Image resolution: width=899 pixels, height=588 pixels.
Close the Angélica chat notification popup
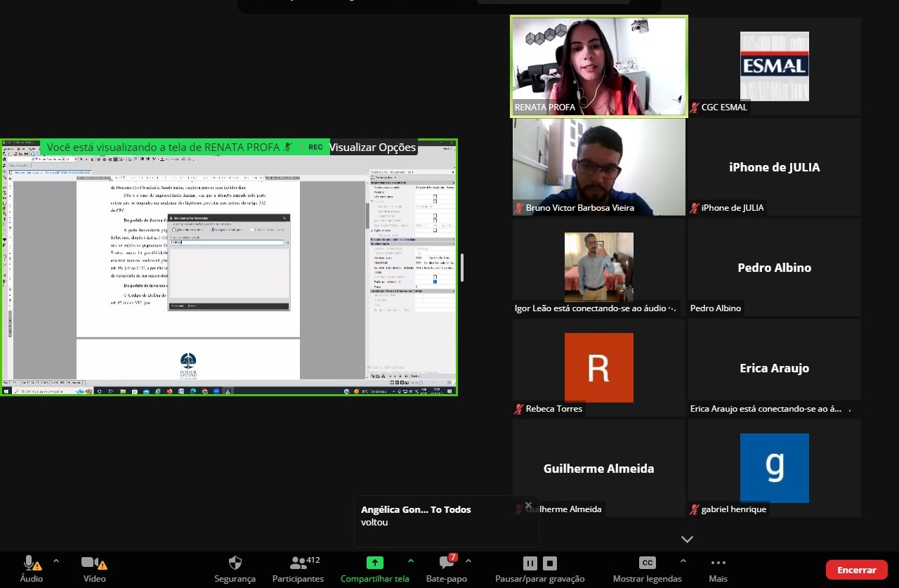tap(528, 506)
